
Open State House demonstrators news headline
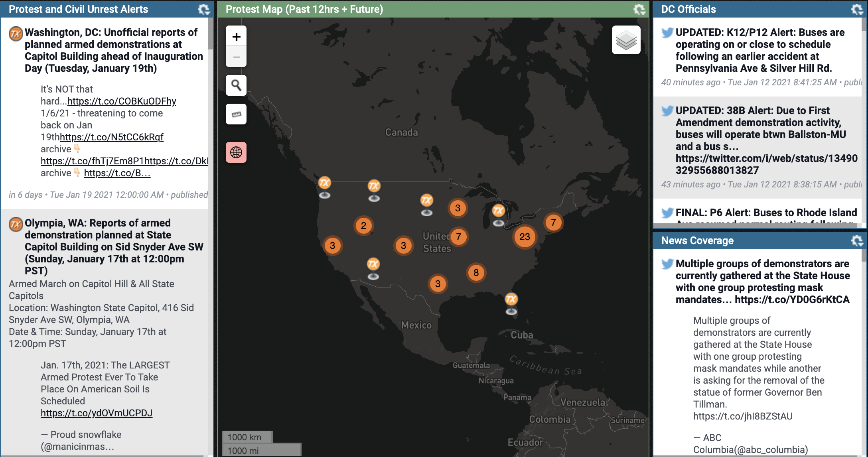pyautogui.click(x=763, y=282)
